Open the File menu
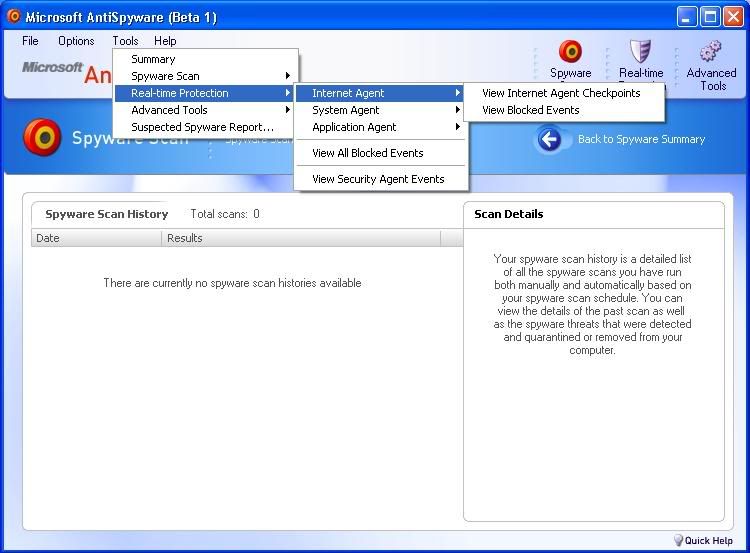The image size is (750, 553). click(x=30, y=41)
